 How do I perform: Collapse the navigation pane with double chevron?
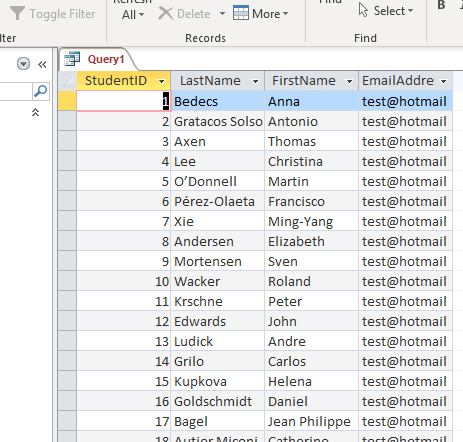click(x=42, y=64)
